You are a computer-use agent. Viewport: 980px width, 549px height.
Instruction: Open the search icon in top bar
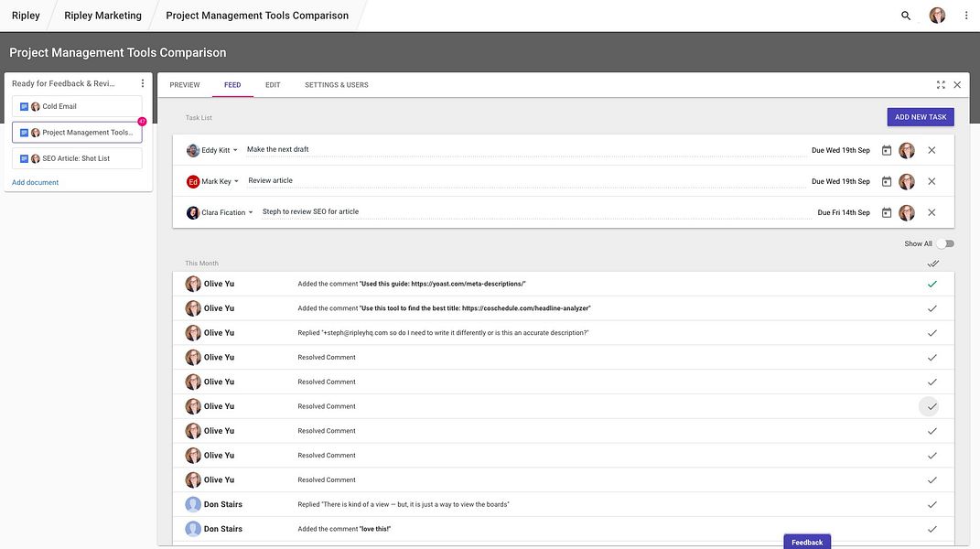click(906, 16)
